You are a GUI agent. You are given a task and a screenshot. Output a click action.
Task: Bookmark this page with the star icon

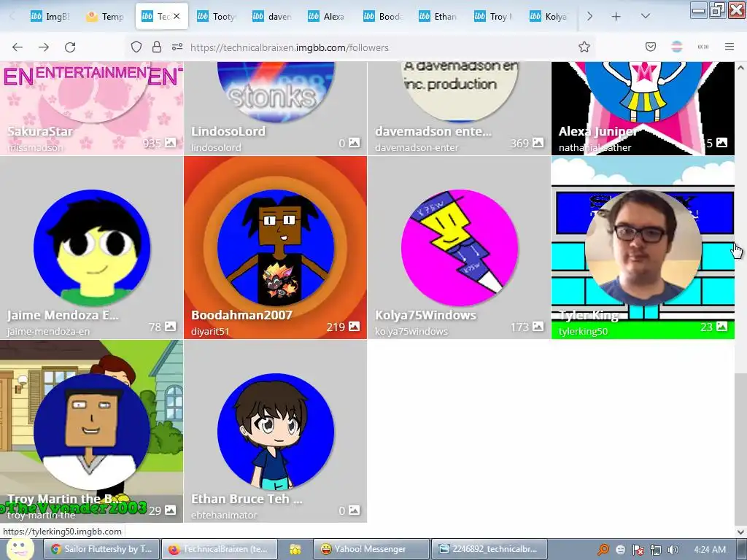click(584, 47)
